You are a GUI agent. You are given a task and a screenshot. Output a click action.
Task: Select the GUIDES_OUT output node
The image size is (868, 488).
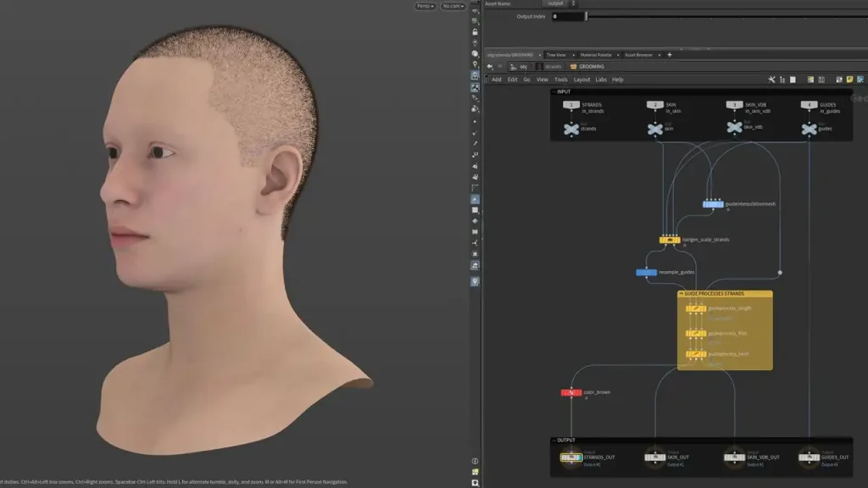click(808, 457)
